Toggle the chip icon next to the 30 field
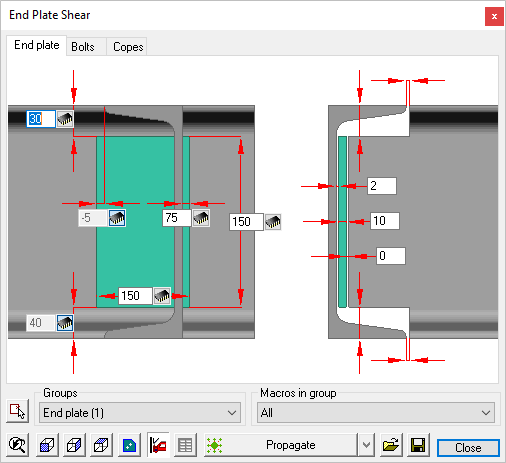The image size is (506, 463). [x=65, y=119]
